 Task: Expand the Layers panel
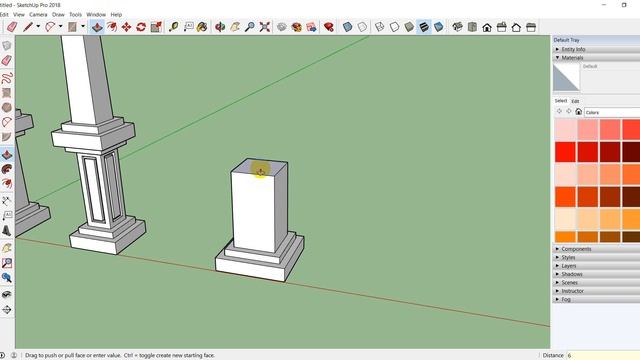pyautogui.click(x=596, y=266)
